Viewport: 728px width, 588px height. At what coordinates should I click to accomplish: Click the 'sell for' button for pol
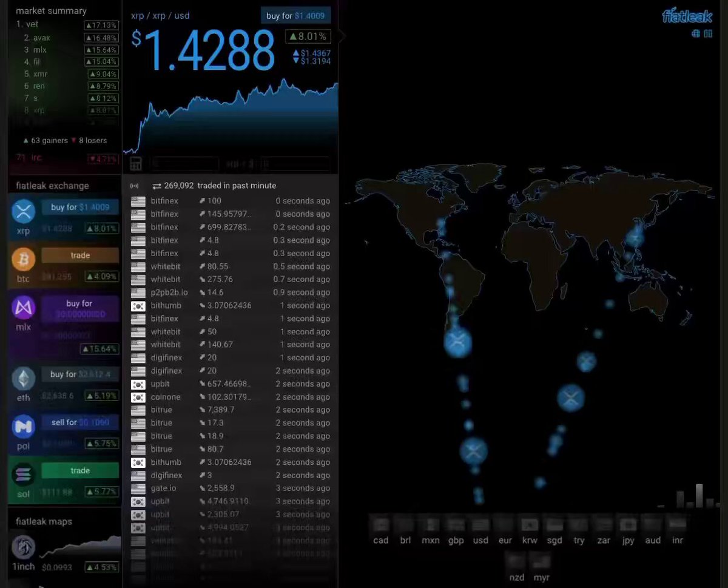pyautogui.click(x=80, y=422)
